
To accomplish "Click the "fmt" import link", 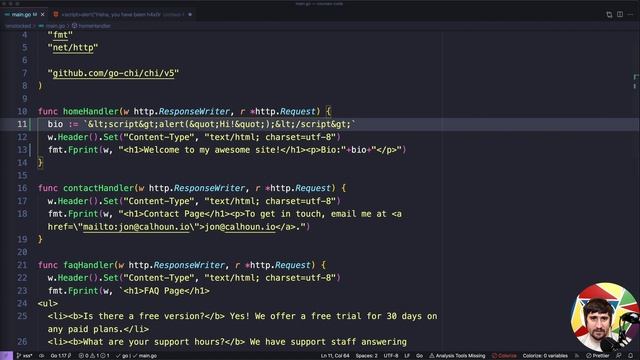I will (60, 35).
